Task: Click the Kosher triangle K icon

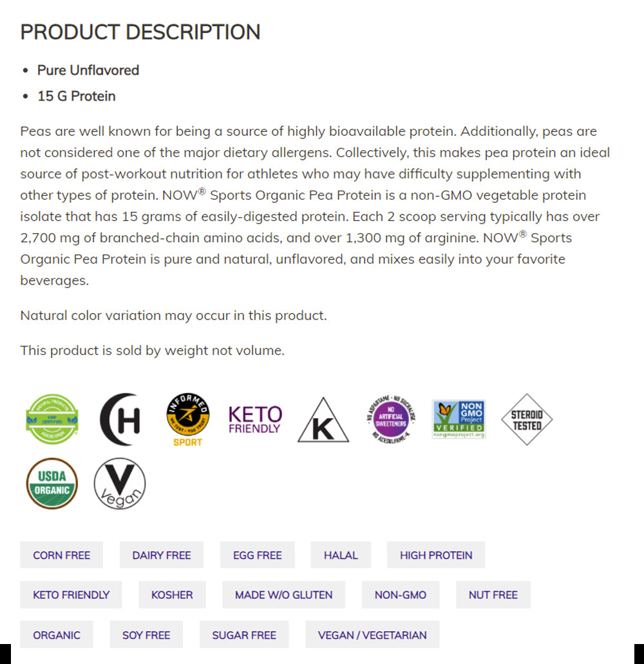Action: pos(323,421)
